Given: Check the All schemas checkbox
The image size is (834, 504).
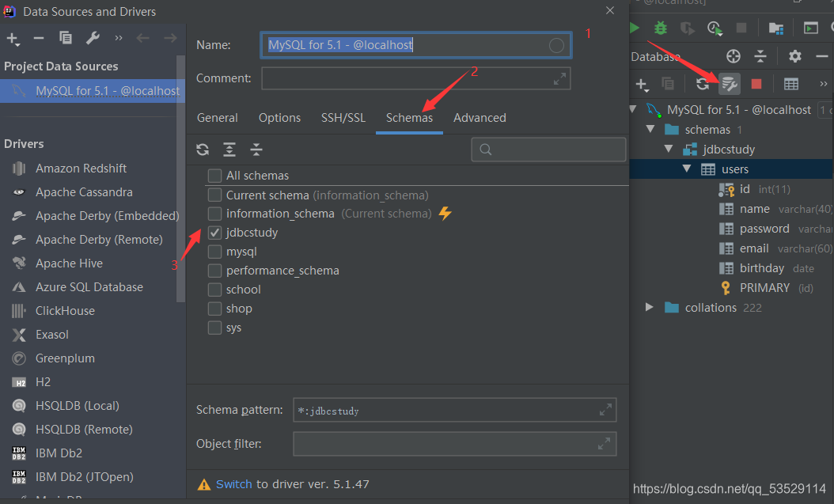Looking at the screenshot, I should pyautogui.click(x=215, y=176).
